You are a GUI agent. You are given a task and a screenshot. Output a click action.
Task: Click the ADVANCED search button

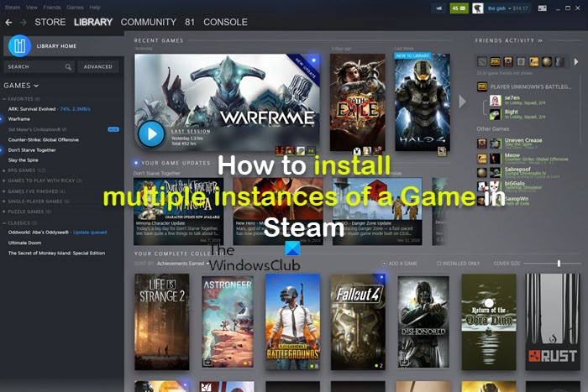coord(98,66)
